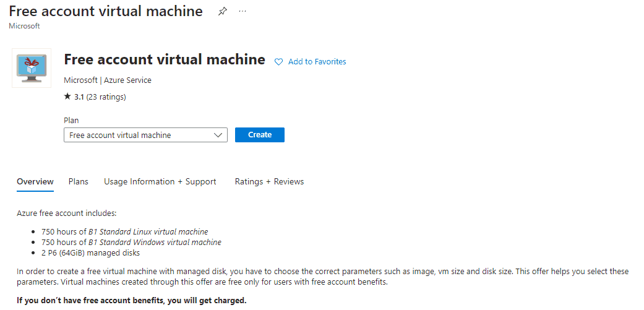Viewport: 644px width, 310px height.
Task: Pin the Free account virtual machine page
Action: [222, 12]
